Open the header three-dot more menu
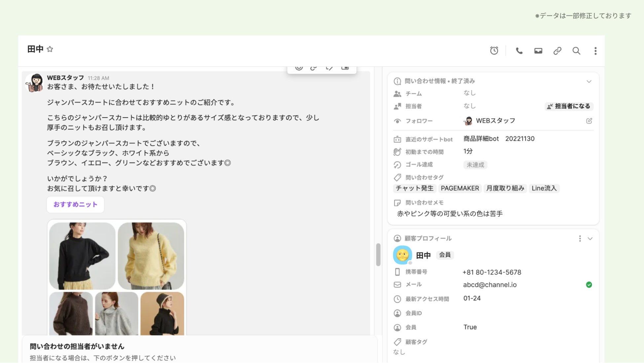 click(x=595, y=50)
